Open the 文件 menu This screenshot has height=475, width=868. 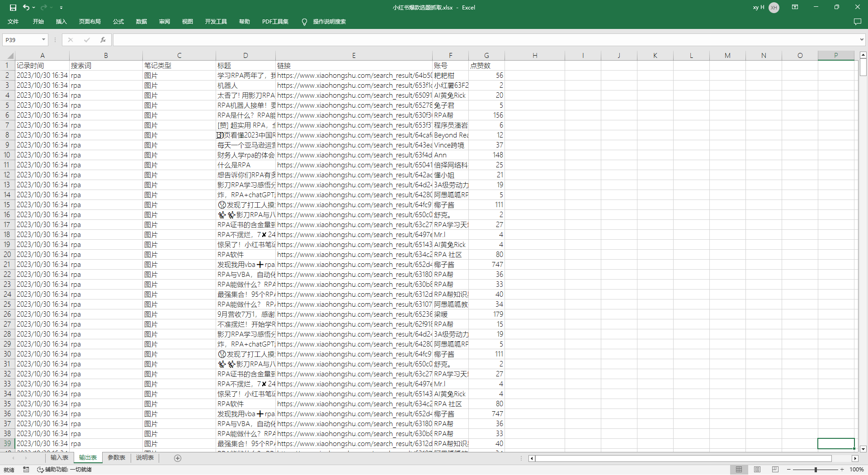13,22
